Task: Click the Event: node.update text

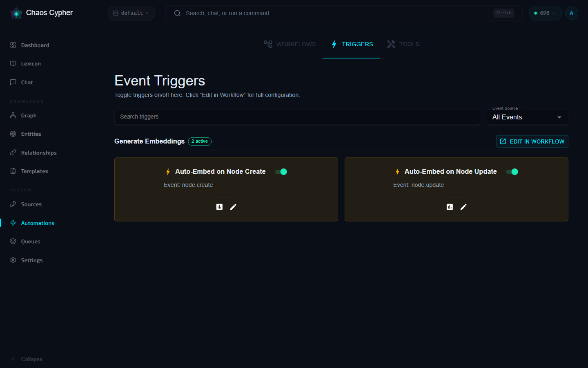Action: click(419, 185)
